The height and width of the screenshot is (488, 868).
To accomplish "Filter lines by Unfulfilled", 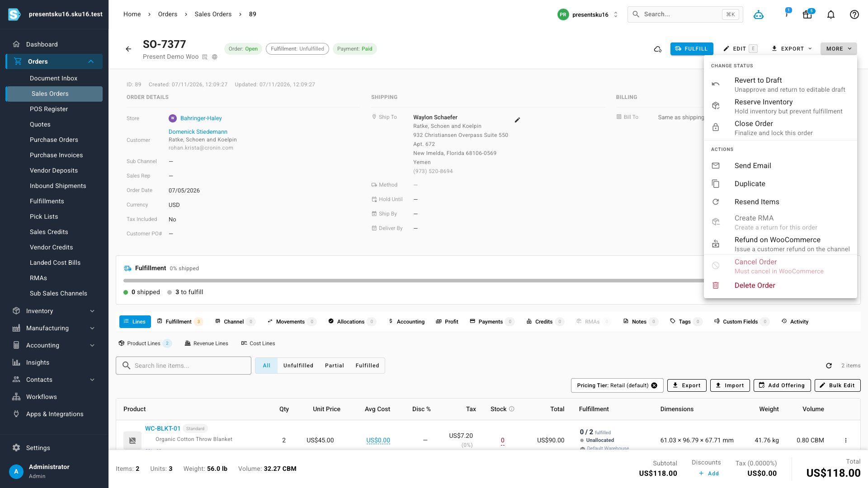I will click(298, 366).
